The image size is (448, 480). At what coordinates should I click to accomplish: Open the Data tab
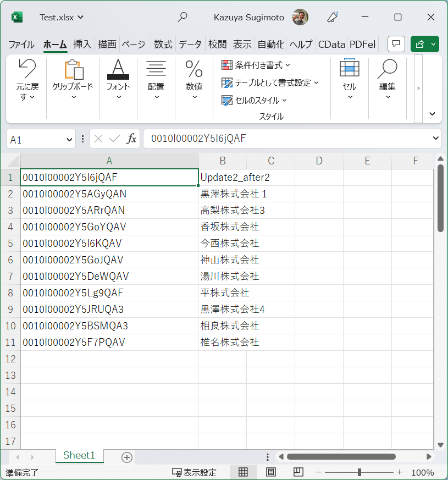click(x=190, y=45)
